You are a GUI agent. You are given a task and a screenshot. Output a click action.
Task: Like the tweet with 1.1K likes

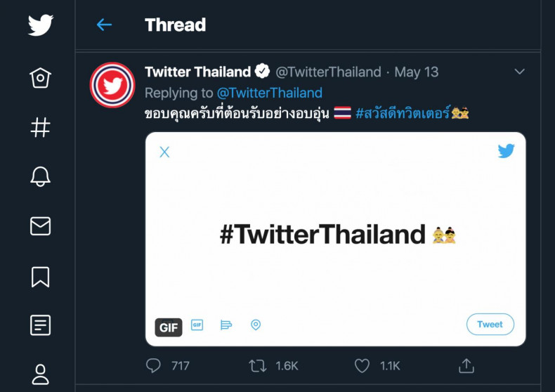point(362,365)
